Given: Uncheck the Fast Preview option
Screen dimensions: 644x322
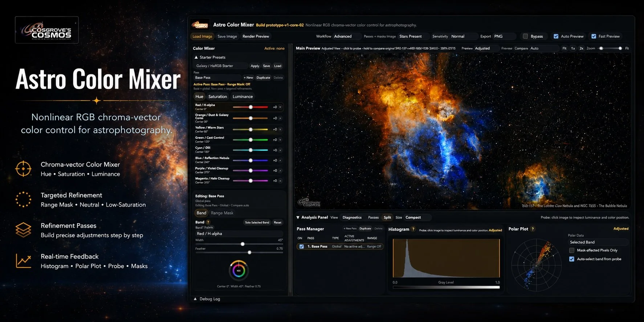Looking at the screenshot, I should tap(594, 36).
